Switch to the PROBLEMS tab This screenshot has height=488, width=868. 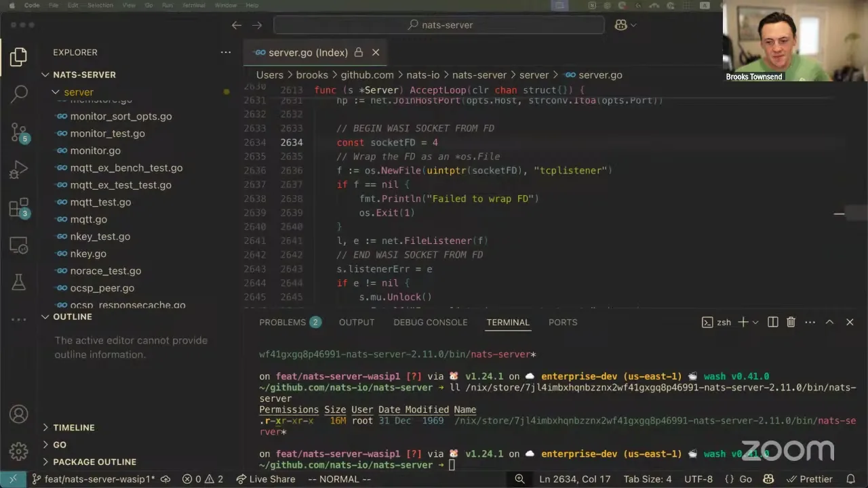(290, 322)
